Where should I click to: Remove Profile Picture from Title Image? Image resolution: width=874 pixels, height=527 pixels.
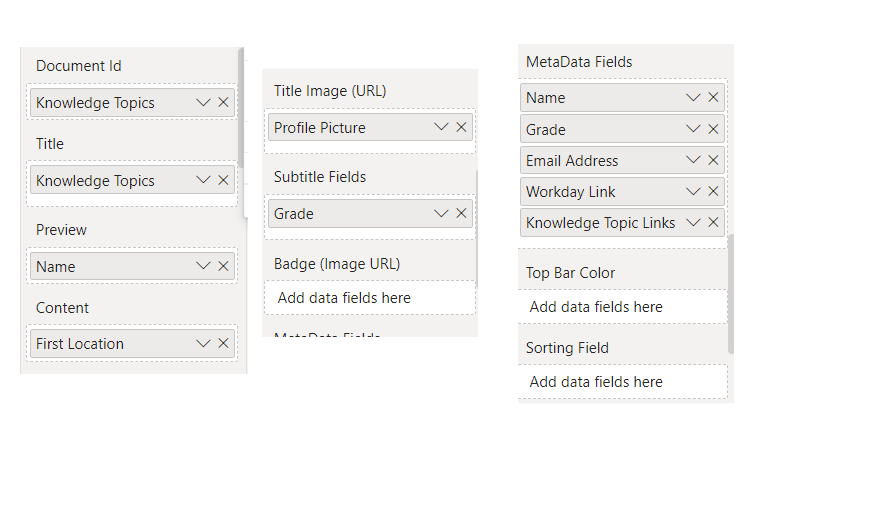(461, 127)
